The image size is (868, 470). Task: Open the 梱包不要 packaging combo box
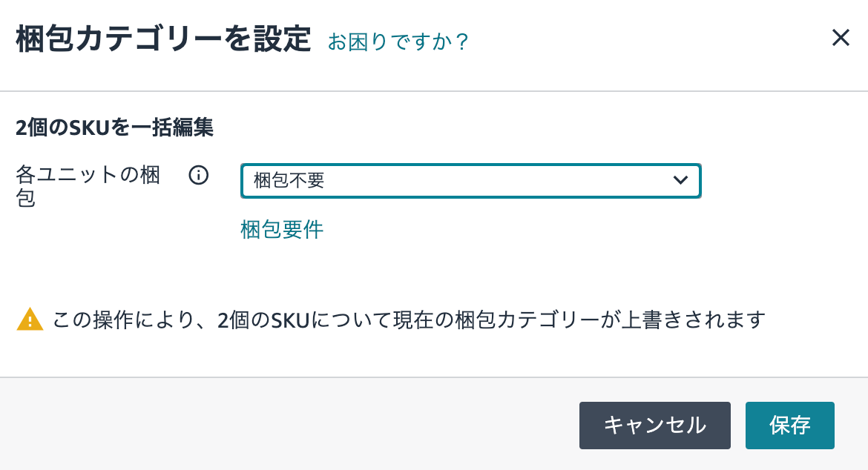(x=470, y=181)
